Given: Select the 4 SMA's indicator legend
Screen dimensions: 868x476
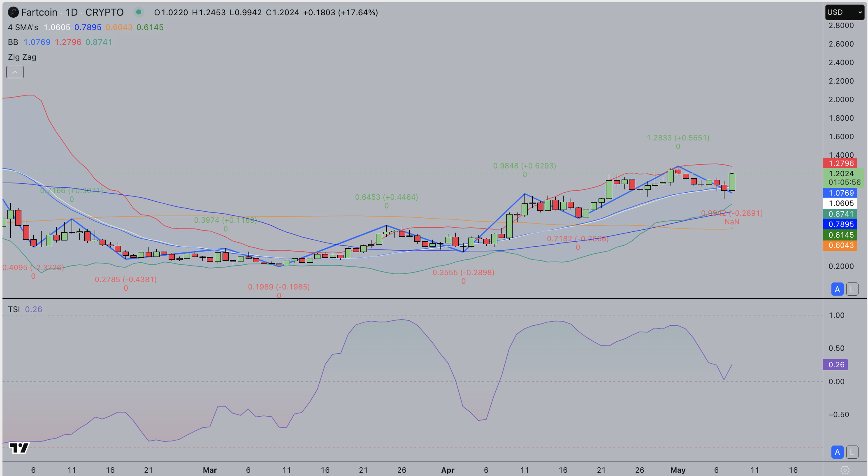Looking at the screenshot, I should pos(23,27).
